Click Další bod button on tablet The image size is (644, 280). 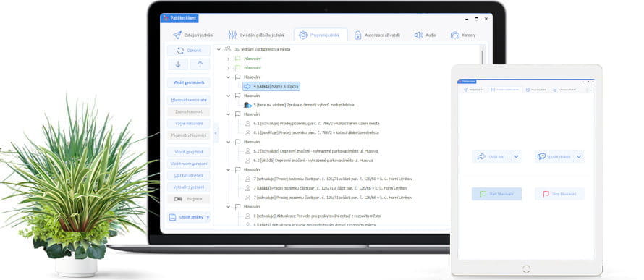[491, 156]
